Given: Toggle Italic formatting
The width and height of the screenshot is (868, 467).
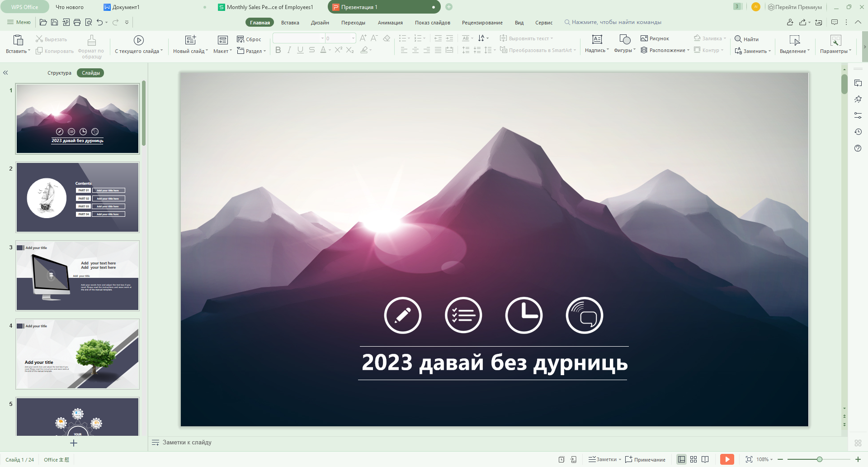Looking at the screenshot, I should click(x=289, y=50).
